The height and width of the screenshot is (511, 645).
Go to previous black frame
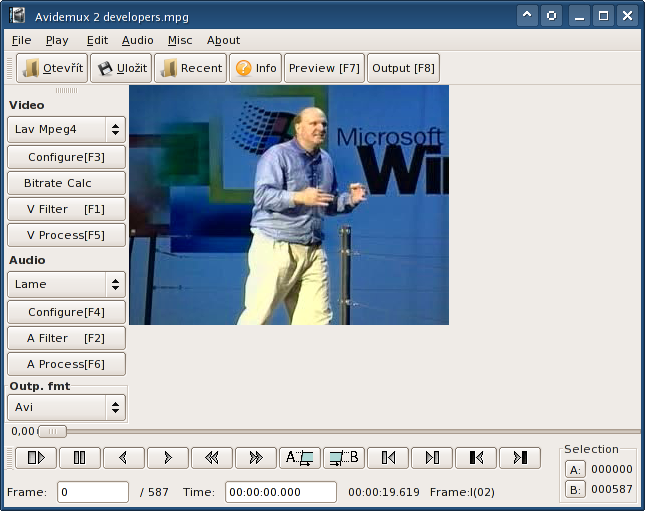tap(388, 458)
